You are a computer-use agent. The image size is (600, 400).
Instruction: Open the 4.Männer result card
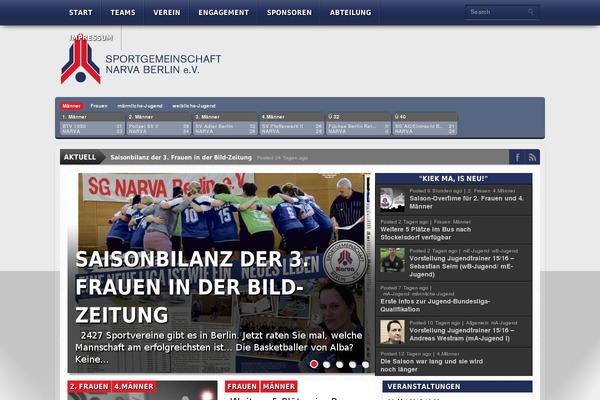tap(292, 124)
